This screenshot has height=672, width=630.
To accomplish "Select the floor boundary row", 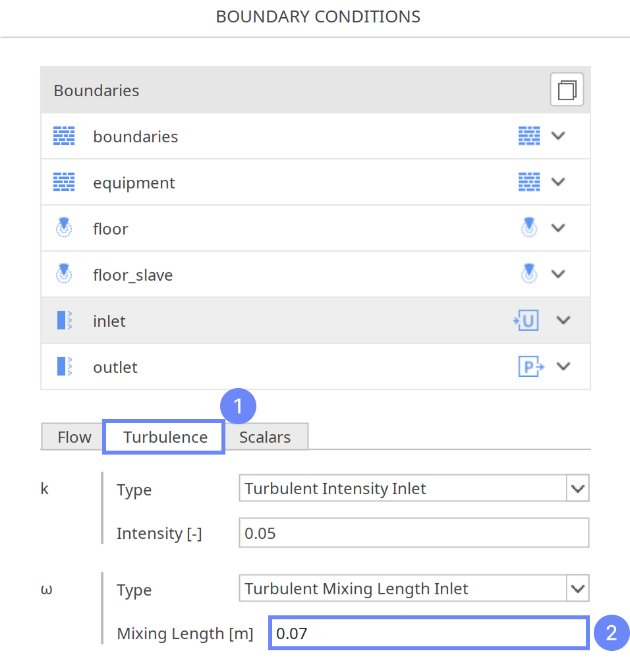I will (264, 228).
